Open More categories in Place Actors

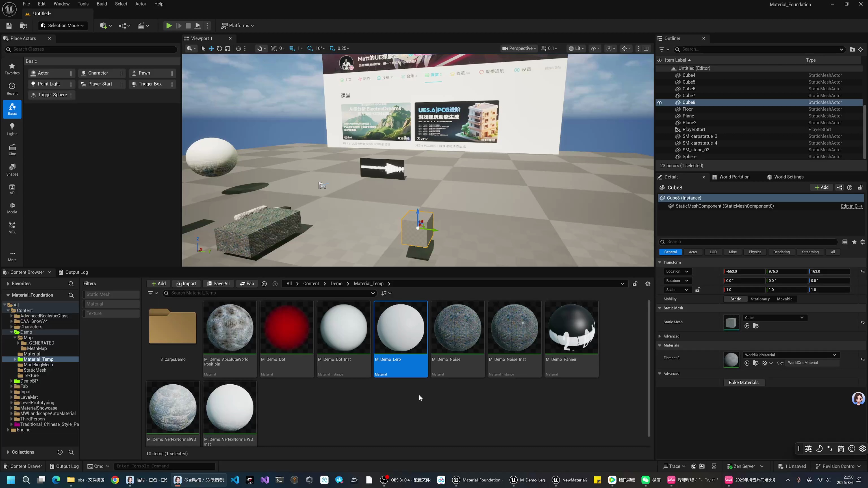coord(12,256)
